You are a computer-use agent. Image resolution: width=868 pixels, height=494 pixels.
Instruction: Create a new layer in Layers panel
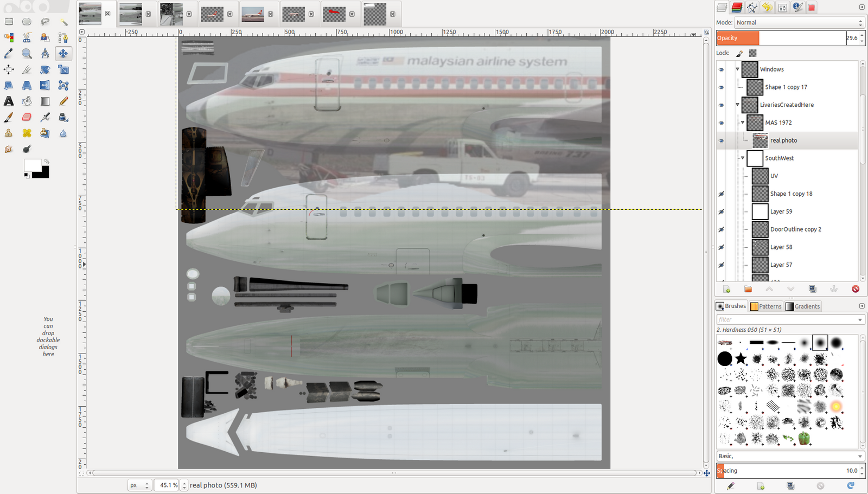pos(726,289)
